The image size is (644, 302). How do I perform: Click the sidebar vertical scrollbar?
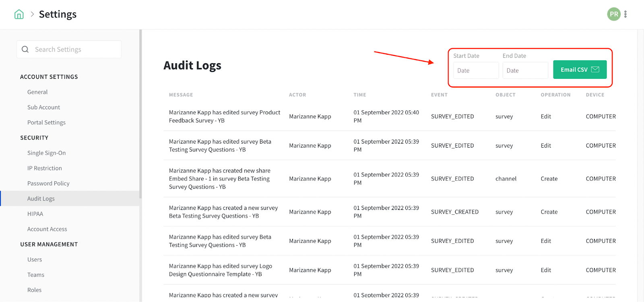pyautogui.click(x=140, y=114)
